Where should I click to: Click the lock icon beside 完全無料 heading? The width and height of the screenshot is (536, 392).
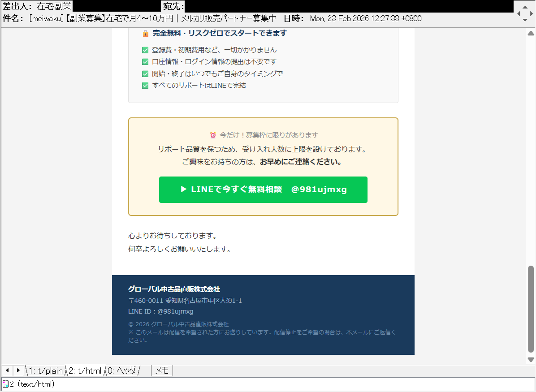coord(145,33)
